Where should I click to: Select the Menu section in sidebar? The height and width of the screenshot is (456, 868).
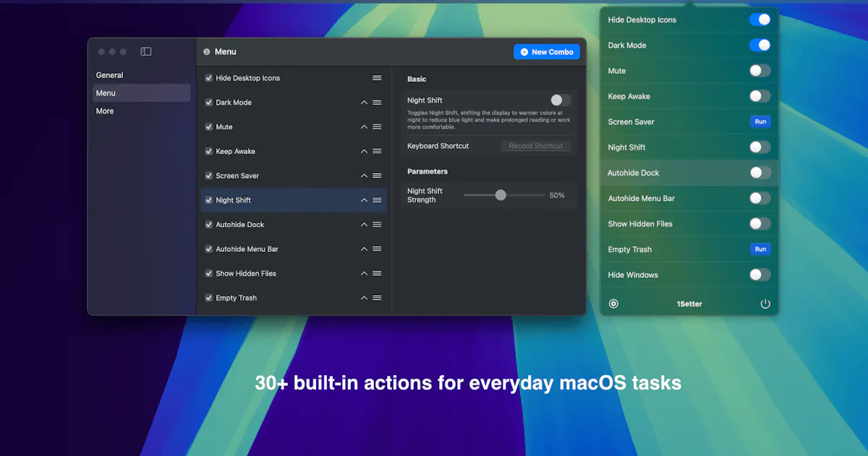pyautogui.click(x=142, y=93)
